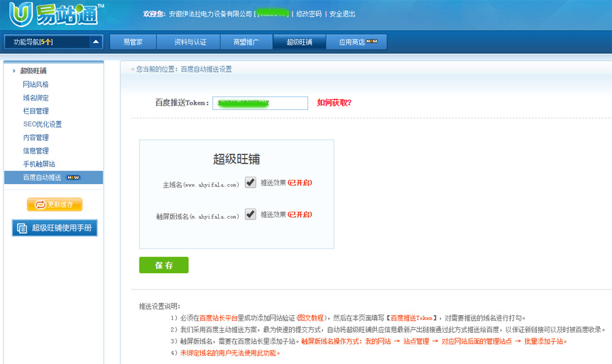The width and height of the screenshot is (612, 364).
Task: Click the 主域名(www.ahyifala.com) label
Action: (201, 185)
